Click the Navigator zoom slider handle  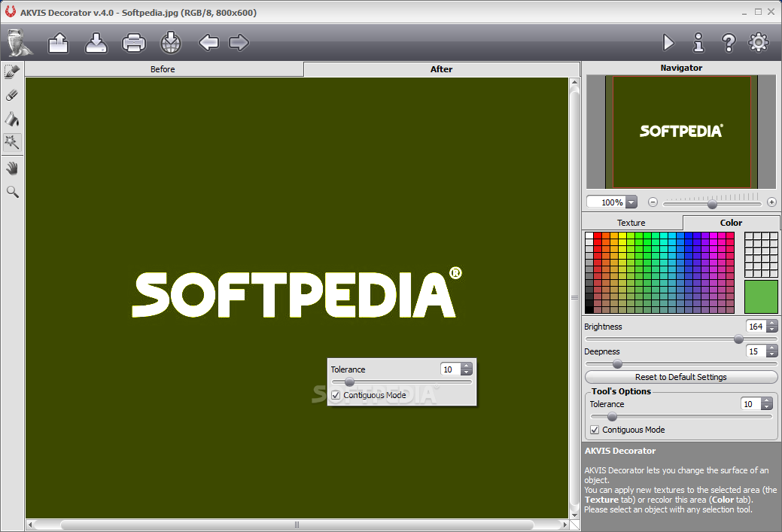click(712, 204)
